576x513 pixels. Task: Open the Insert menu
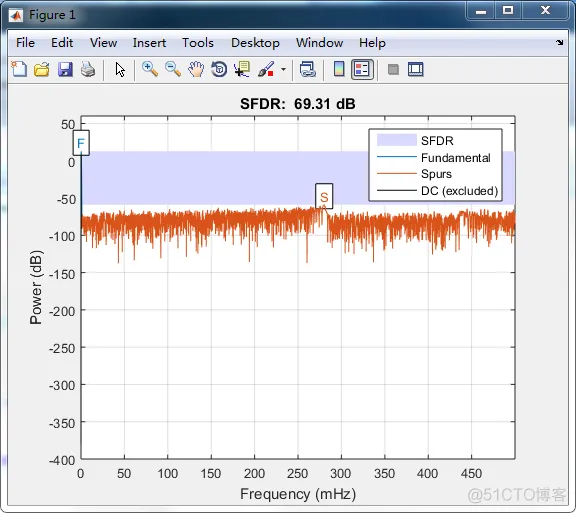tap(149, 43)
